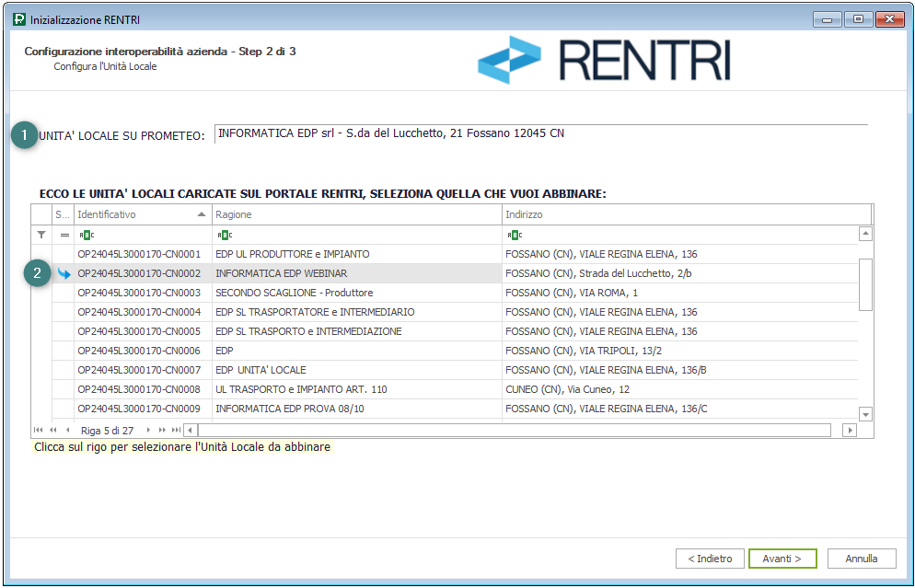Skip to next page in grid navigator
Viewport: 915px width, 588px height.
(162, 430)
